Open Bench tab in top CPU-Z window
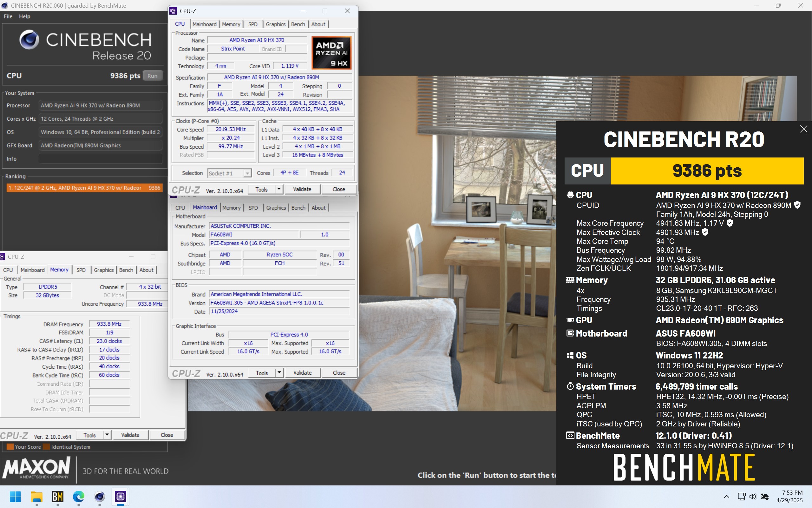Screen dimensions: 812x508 [x=298, y=24]
